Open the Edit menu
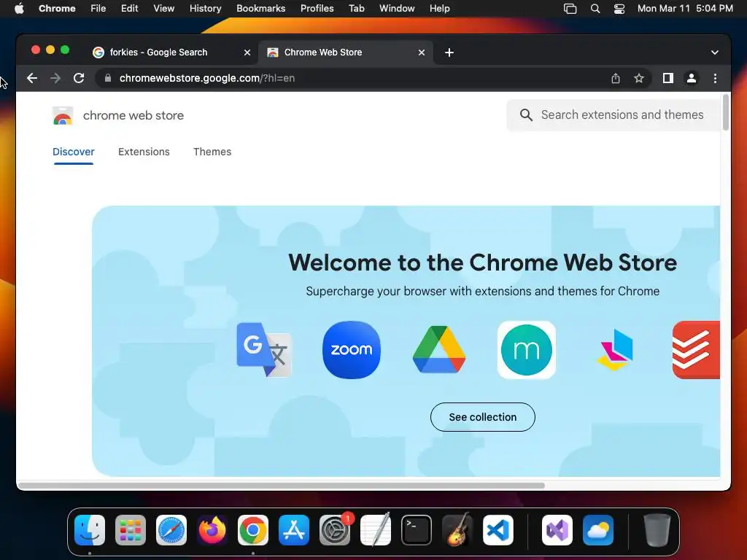The height and width of the screenshot is (560, 747). tap(129, 9)
